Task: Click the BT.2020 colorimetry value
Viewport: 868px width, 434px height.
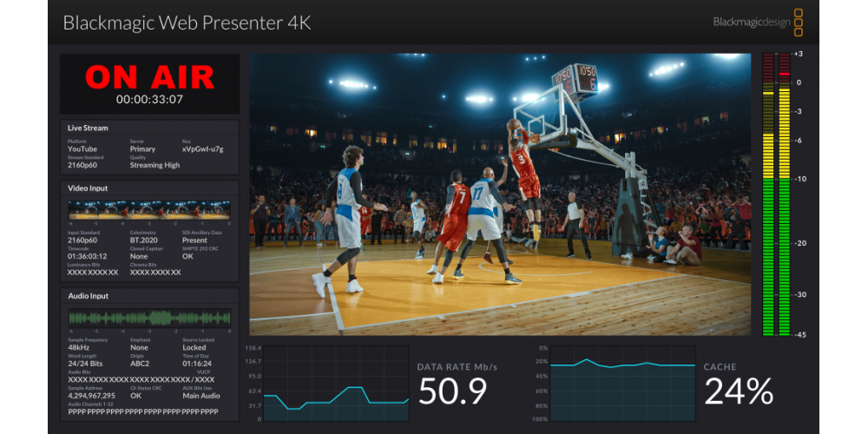Action: pyautogui.click(x=144, y=240)
